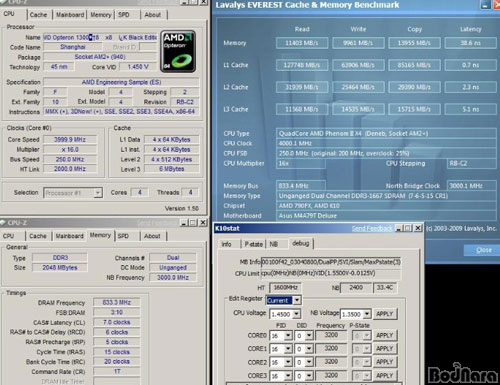The image size is (500, 385).
Task: Open the SPD tab in top CPU-Z window
Action: [x=124, y=15]
